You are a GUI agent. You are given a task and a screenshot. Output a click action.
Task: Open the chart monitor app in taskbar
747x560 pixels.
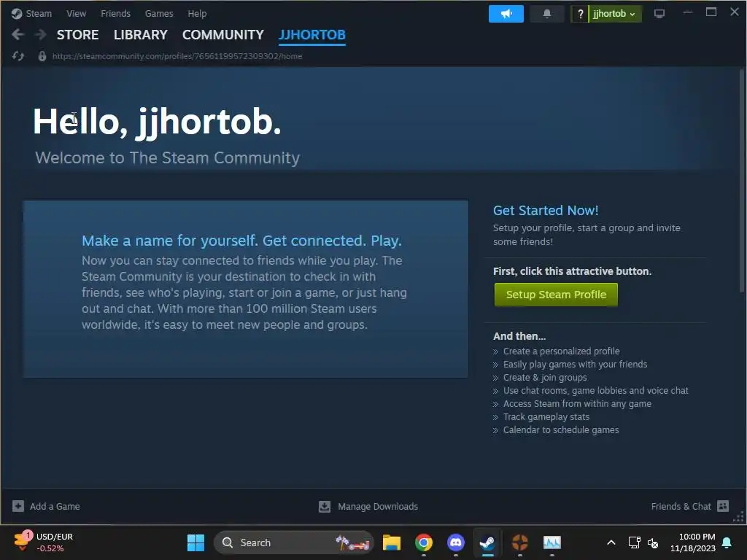(x=552, y=542)
